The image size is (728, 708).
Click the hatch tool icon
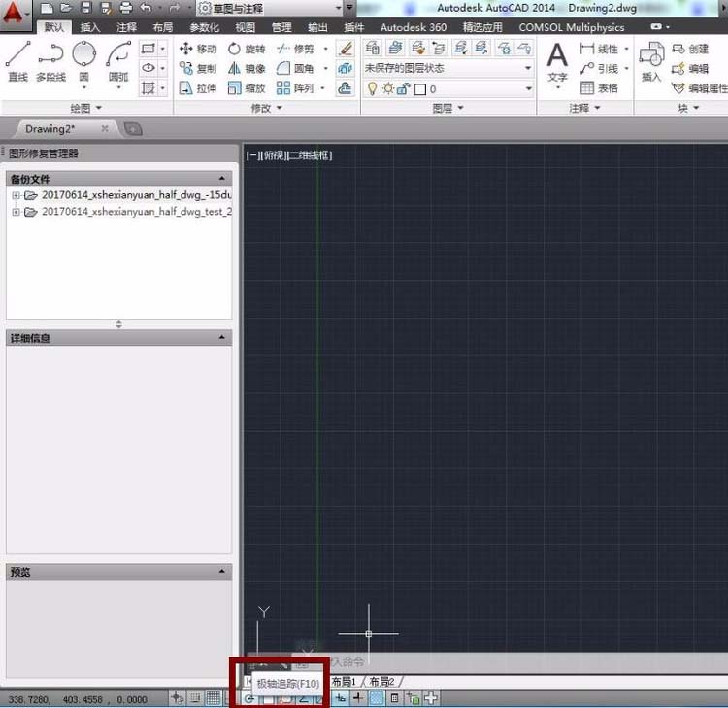[x=149, y=87]
